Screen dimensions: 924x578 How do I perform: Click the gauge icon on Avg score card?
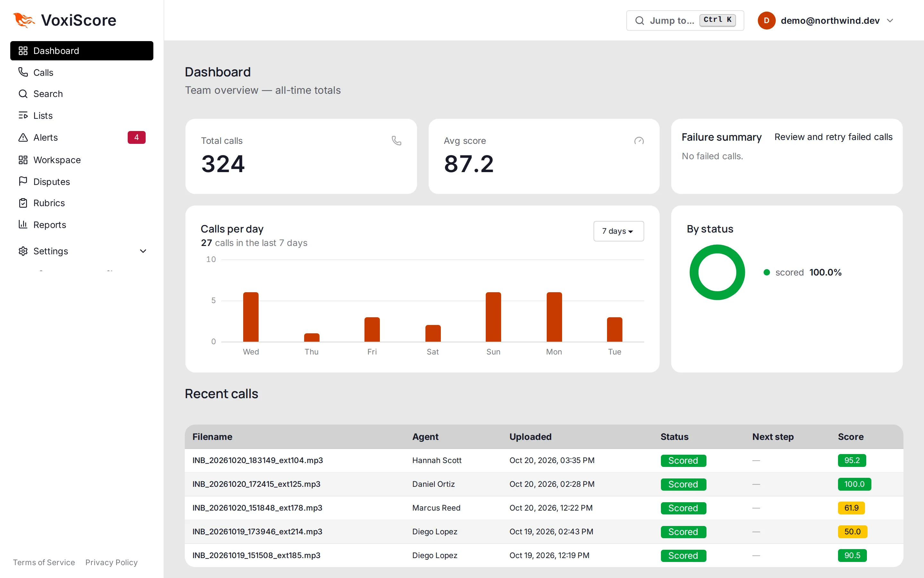(639, 141)
